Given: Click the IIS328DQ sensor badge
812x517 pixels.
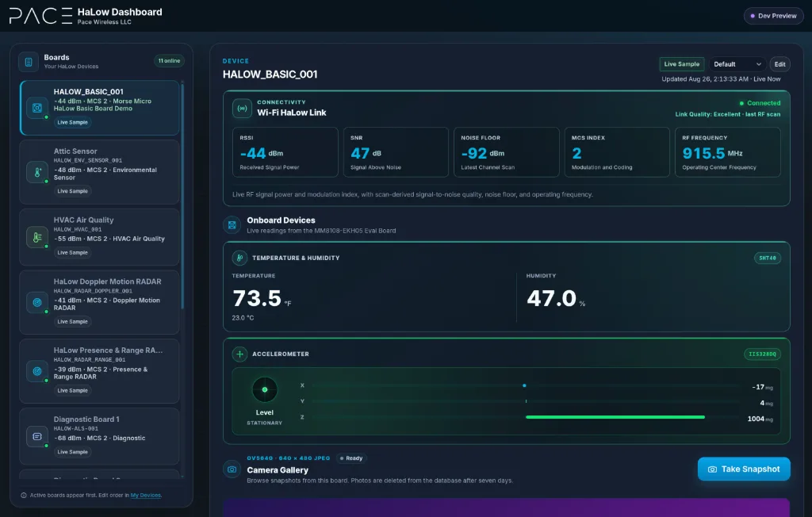Looking at the screenshot, I should click(x=762, y=354).
